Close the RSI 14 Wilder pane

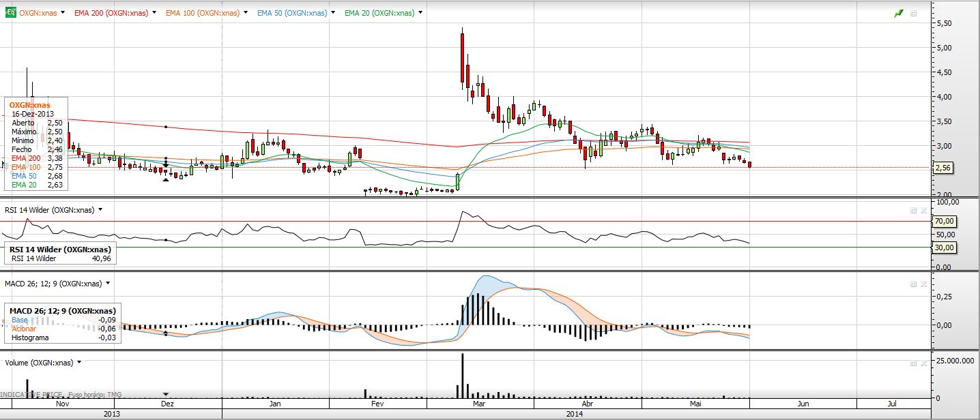[923, 211]
